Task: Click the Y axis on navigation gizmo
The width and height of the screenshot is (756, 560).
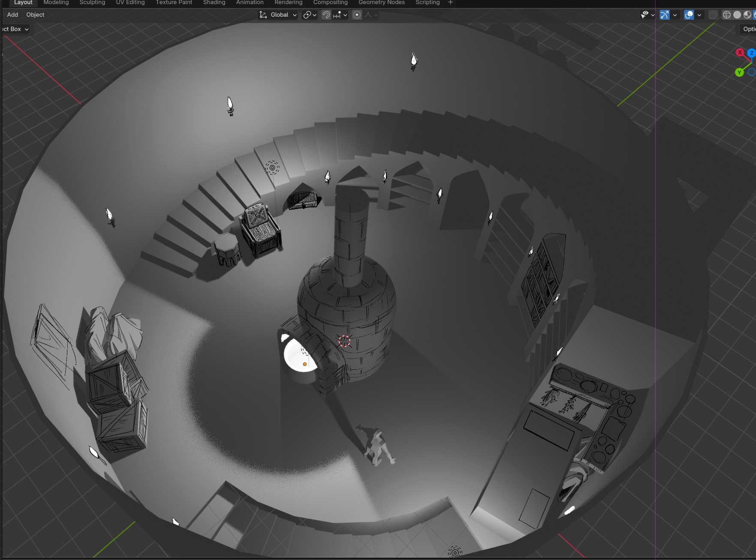Action: coord(739,72)
